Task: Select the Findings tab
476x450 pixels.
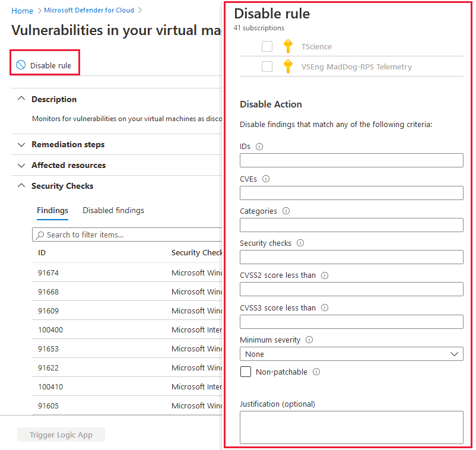Action: (x=52, y=210)
